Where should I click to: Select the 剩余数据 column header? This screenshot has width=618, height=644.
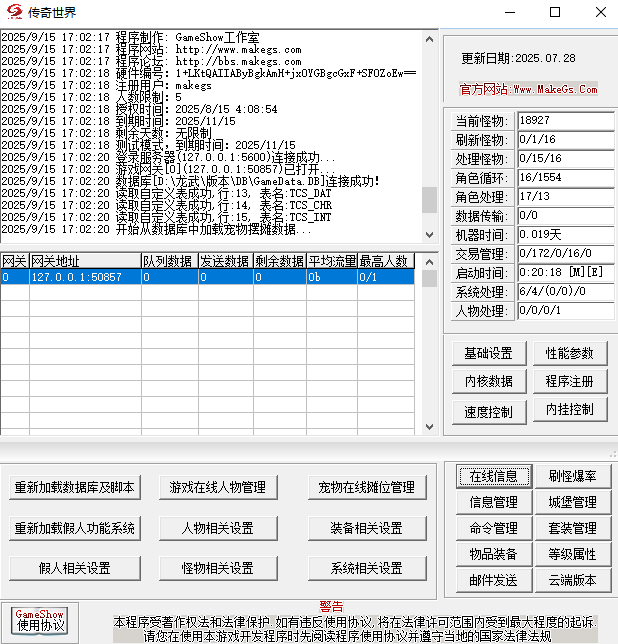pyautogui.click(x=280, y=261)
